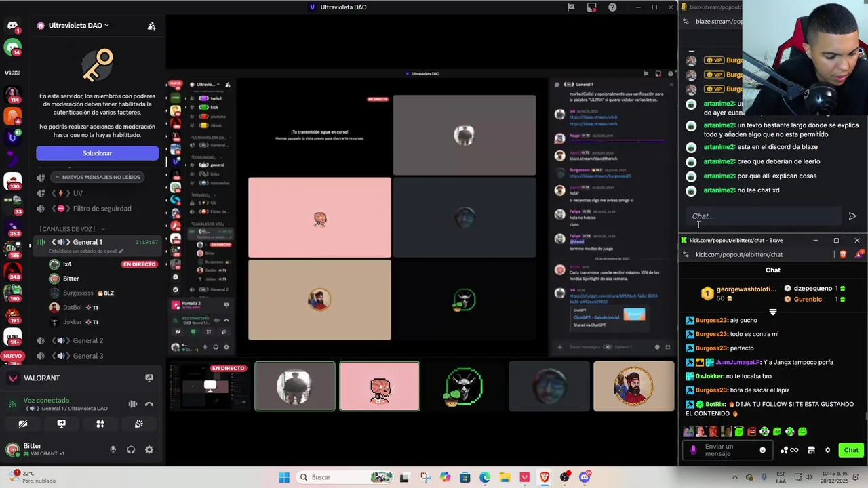Image resolution: width=868 pixels, height=488 pixels.
Task: Click Brave Shields icon in Kick popout
Action: [844, 254]
